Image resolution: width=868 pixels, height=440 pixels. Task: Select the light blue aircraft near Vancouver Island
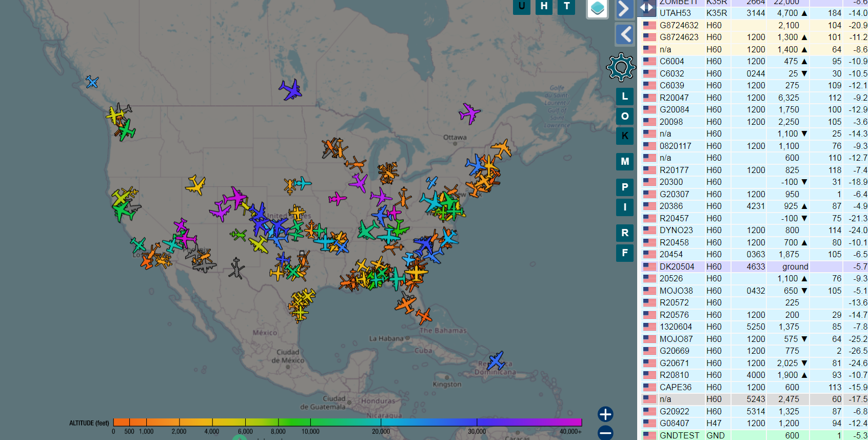92,82
